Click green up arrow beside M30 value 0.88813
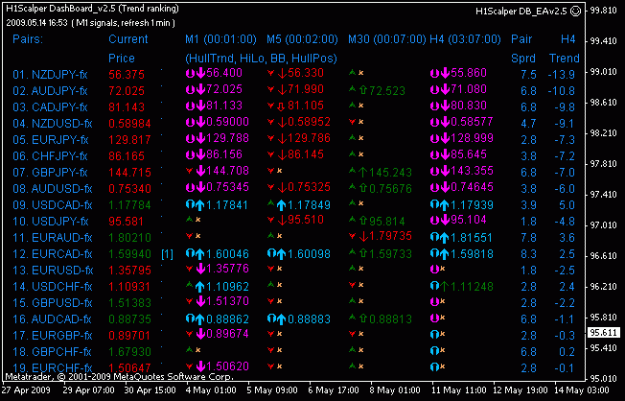This screenshot has width=625, height=401. pyautogui.click(x=363, y=319)
